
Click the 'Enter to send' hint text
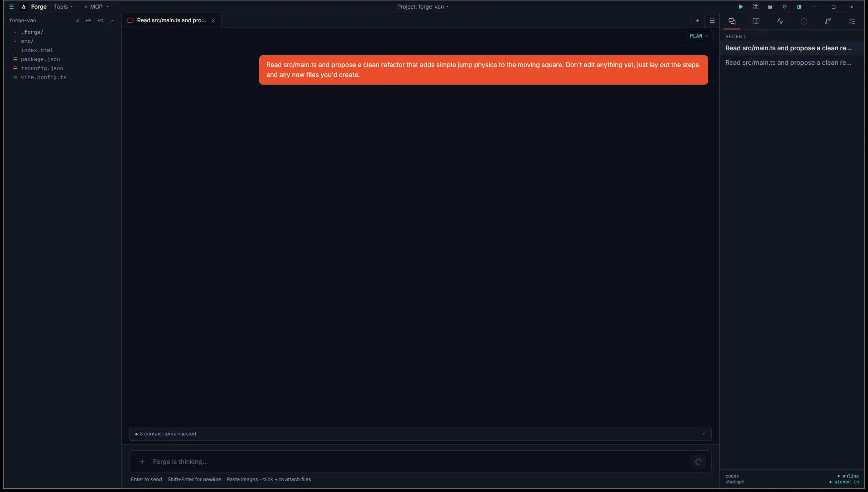(x=146, y=479)
